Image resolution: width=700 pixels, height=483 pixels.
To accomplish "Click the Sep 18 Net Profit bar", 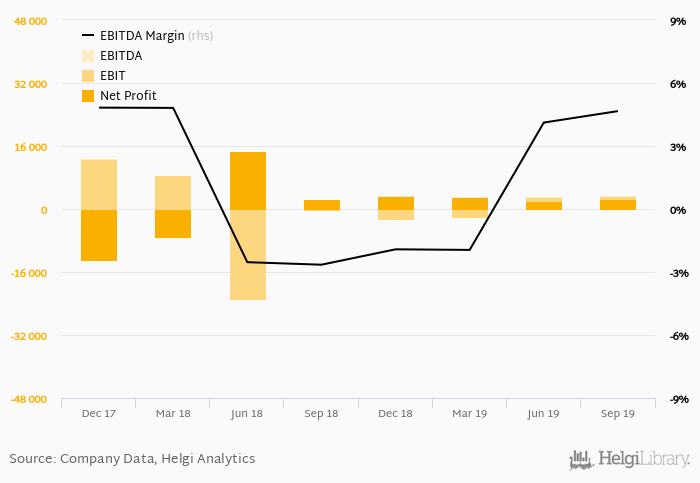I will coord(322,204).
